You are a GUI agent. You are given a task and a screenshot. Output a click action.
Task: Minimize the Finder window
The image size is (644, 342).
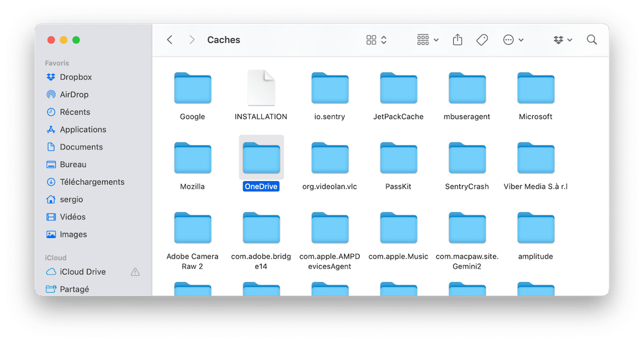point(64,40)
